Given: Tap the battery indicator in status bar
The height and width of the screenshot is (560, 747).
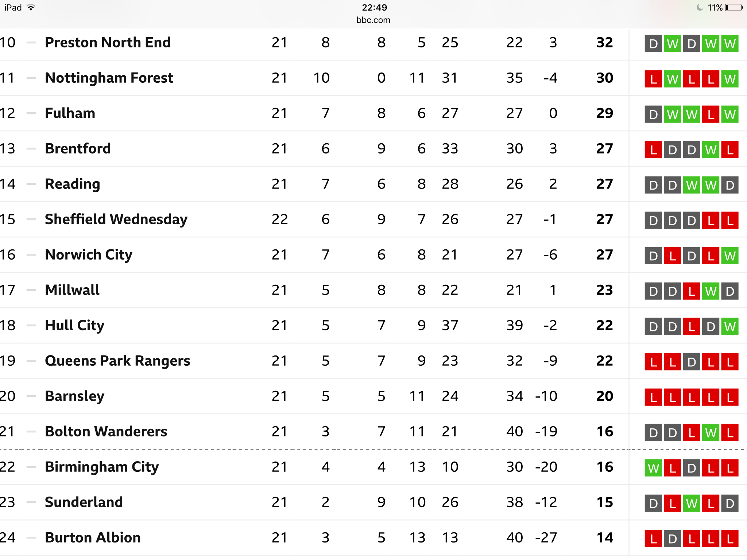Looking at the screenshot, I should pos(734,8).
